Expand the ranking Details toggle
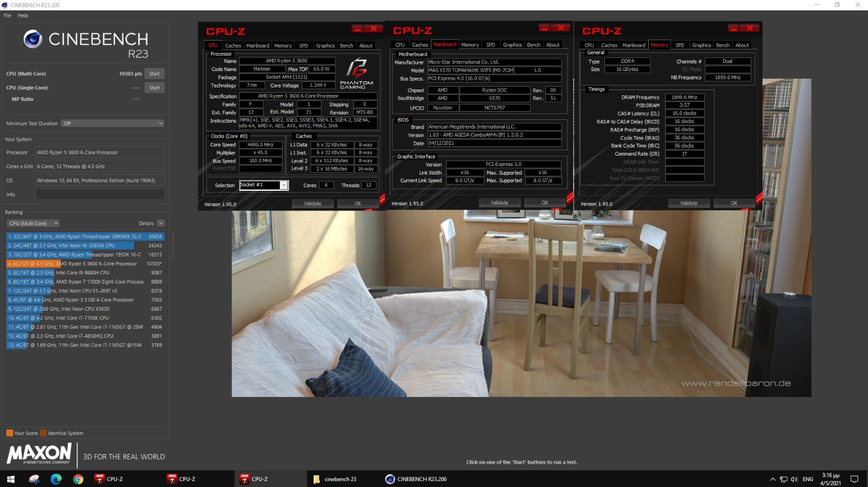This screenshot has height=487, width=868. point(161,223)
